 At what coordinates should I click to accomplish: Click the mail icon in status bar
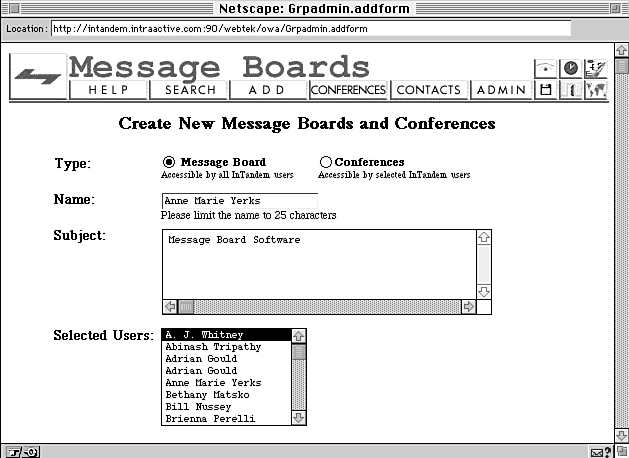(597, 451)
